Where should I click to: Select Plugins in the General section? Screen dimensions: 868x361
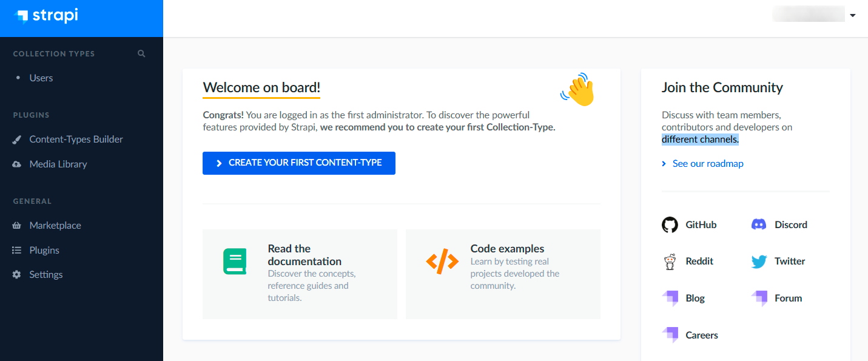pyautogui.click(x=44, y=251)
